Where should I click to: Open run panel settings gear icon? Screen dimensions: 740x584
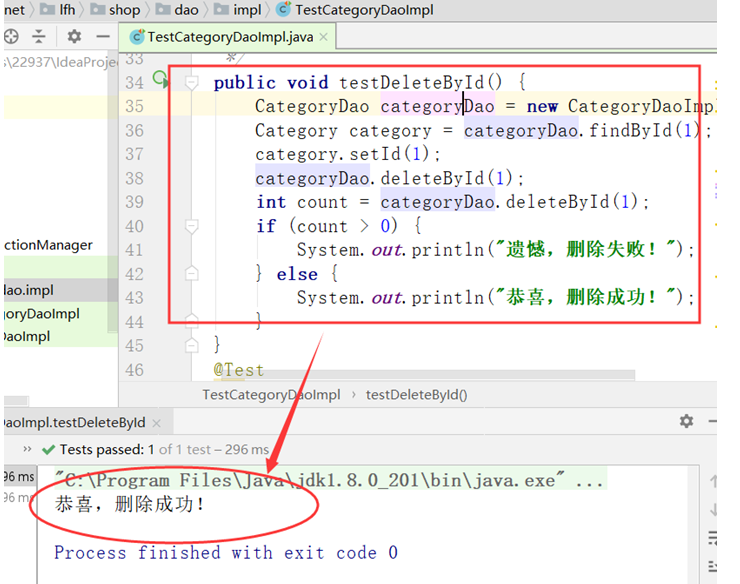coord(686,421)
